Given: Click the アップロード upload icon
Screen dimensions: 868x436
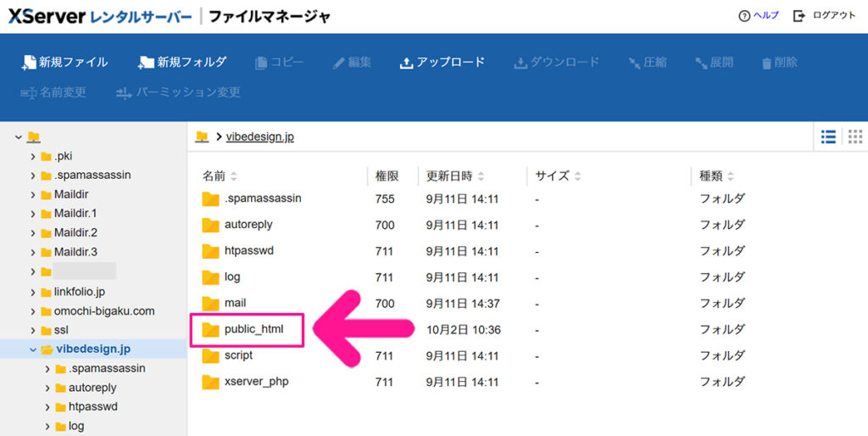Looking at the screenshot, I should (x=406, y=62).
